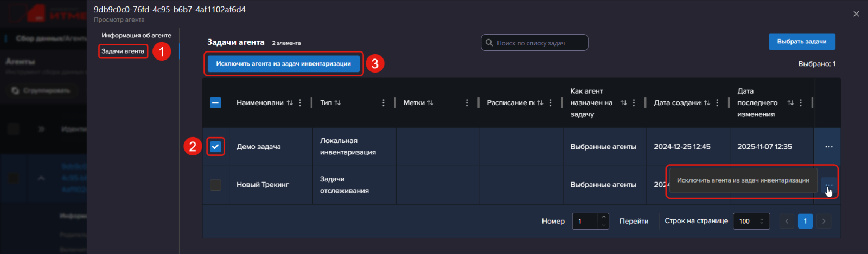Open column menu for Тип column
Image resolution: width=868 pixels, height=254 pixels.
[384, 103]
